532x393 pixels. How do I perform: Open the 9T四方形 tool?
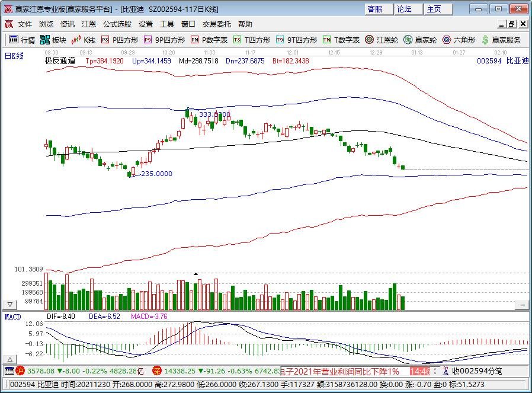tap(296, 40)
